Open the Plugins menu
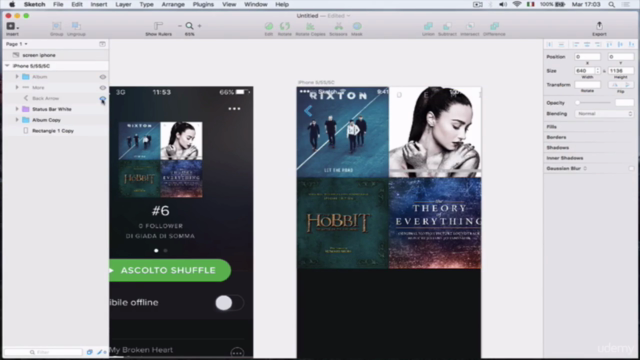Screen dimensions: 640x360 coord(203,4)
